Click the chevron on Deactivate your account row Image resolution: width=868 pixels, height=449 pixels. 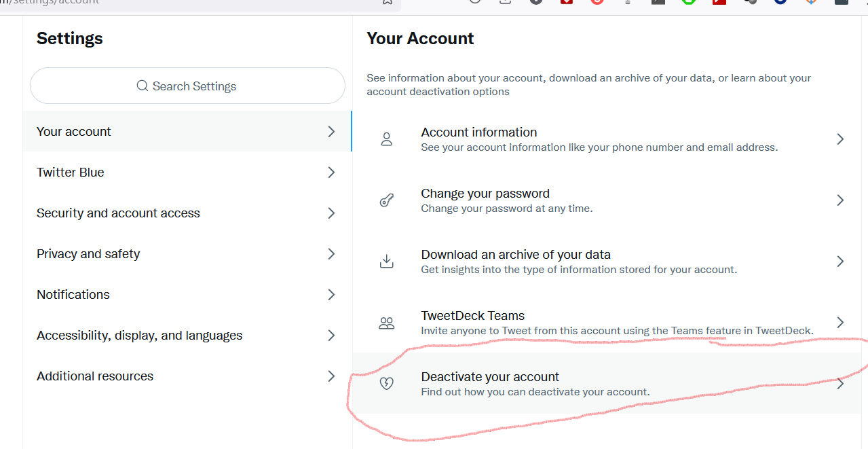(x=840, y=384)
